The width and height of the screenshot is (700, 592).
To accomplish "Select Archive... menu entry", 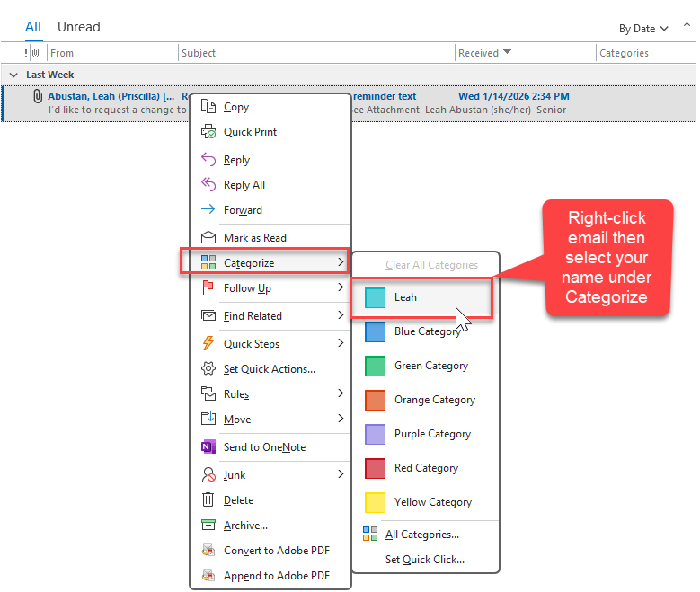I will coord(270,526).
